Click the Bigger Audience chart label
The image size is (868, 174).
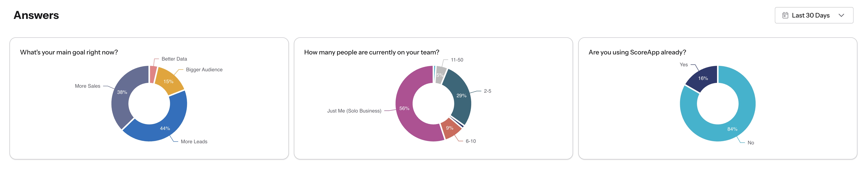pyautogui.click(x=204, y=70)
